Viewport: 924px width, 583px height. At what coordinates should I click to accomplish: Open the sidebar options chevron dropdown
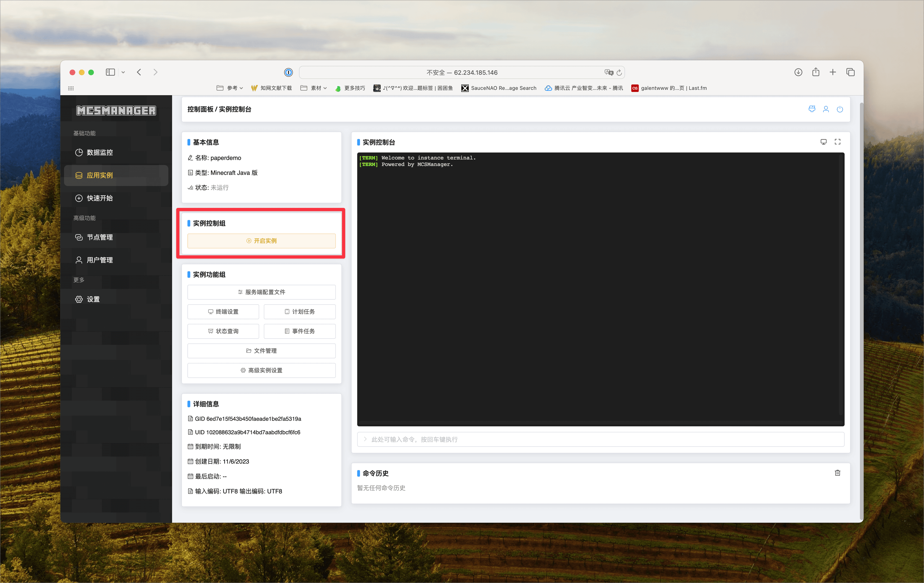pyautogui.click(x=123, y=72)
